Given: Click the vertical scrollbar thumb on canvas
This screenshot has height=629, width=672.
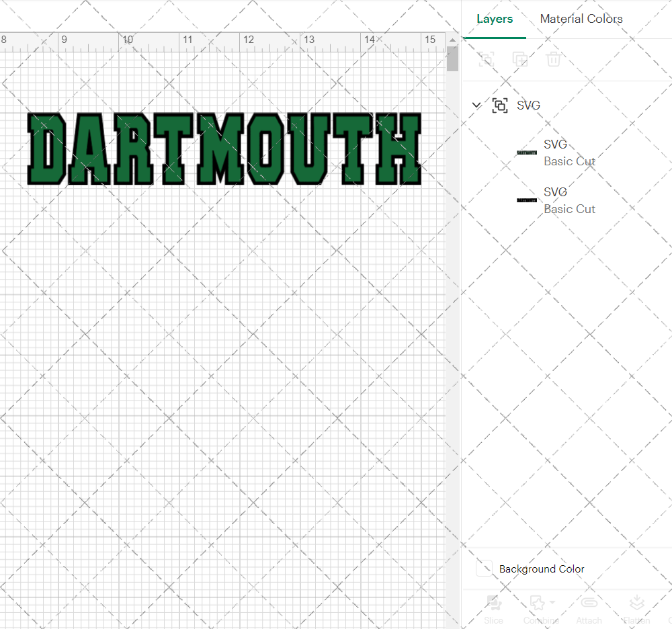Looking at the screenshot, I should pos(452,58).
